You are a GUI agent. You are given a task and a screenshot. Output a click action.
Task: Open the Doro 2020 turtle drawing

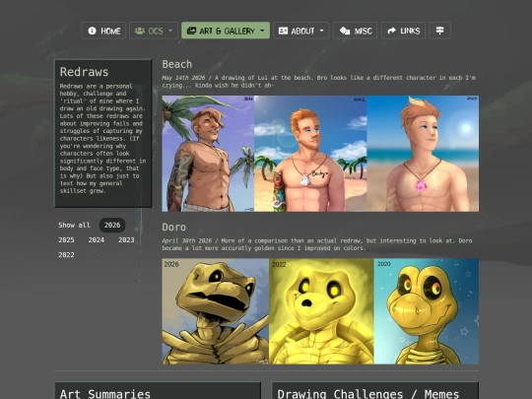(x=427, y=311)
